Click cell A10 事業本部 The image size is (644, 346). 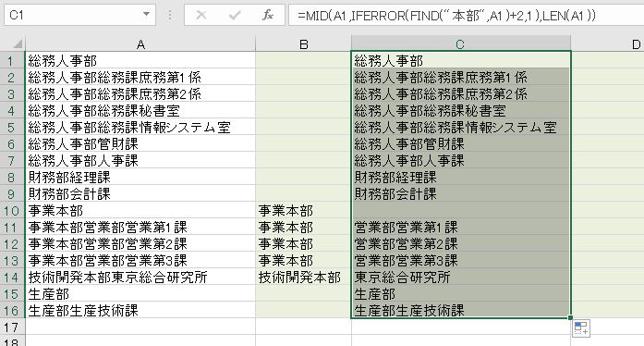click(x=140, y=211)
